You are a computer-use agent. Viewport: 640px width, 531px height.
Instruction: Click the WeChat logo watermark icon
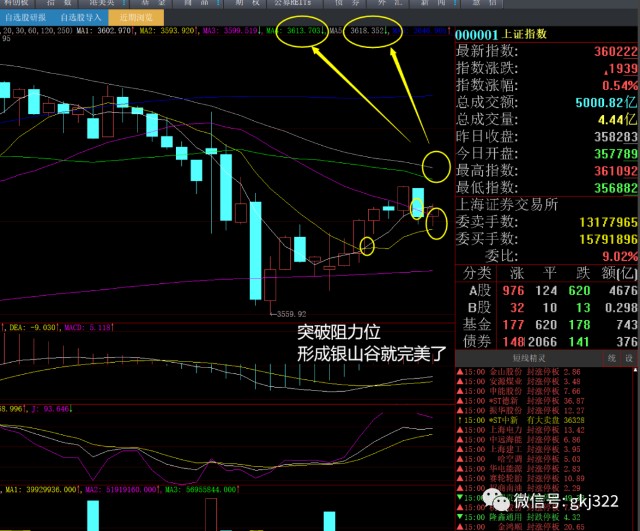495,500
